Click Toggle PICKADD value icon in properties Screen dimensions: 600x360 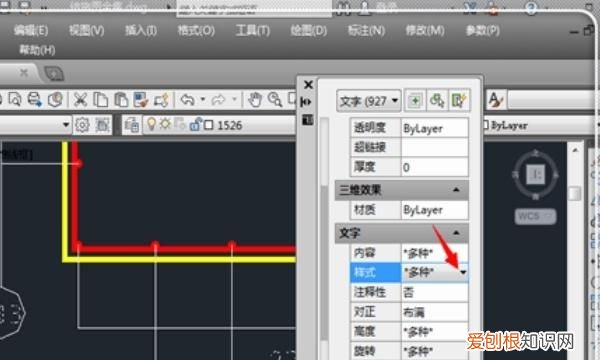415,101
